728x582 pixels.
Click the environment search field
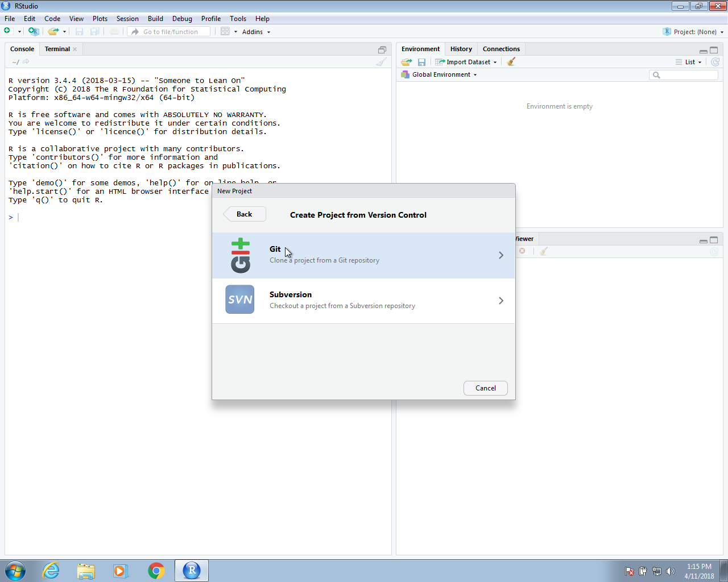tap(684, 75)
